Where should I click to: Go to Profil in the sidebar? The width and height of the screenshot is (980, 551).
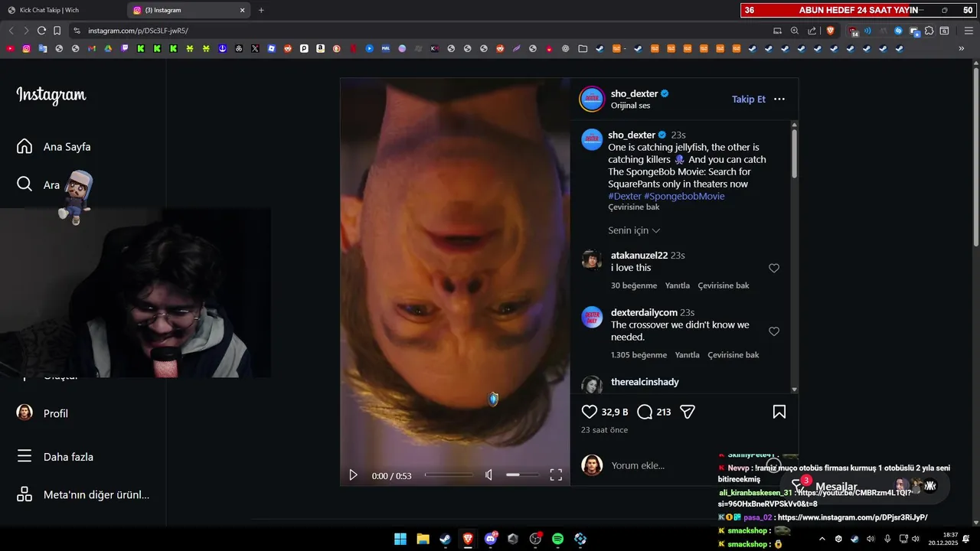(43, 413)
